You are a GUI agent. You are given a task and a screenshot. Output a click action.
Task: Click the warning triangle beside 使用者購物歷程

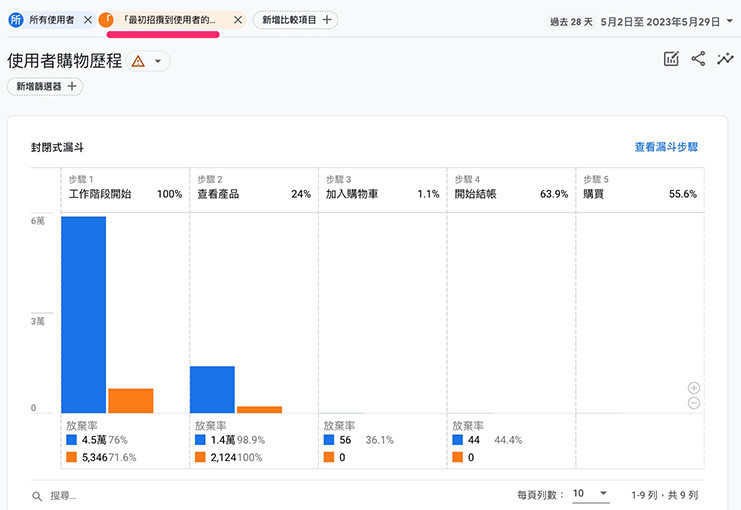pyautogui.click(x=138, y=61)
